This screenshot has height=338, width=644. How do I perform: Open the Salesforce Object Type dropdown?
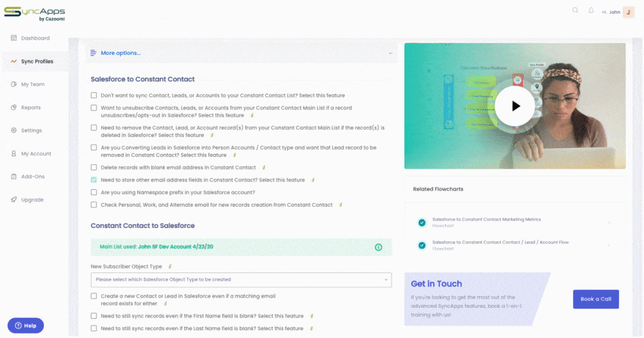pyautogui.click(x=241, y=279)
